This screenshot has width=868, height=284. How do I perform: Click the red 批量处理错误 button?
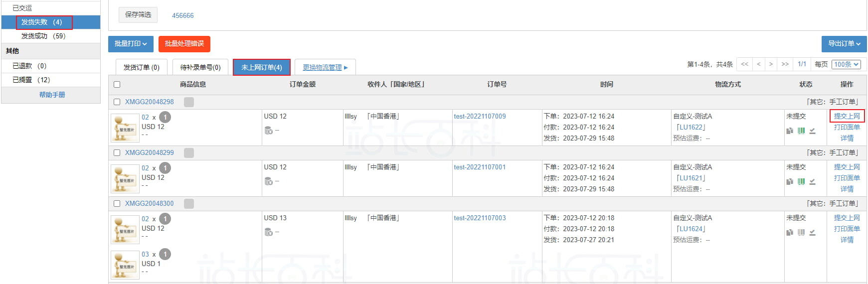pyautogui.click(x=184, y=44)
